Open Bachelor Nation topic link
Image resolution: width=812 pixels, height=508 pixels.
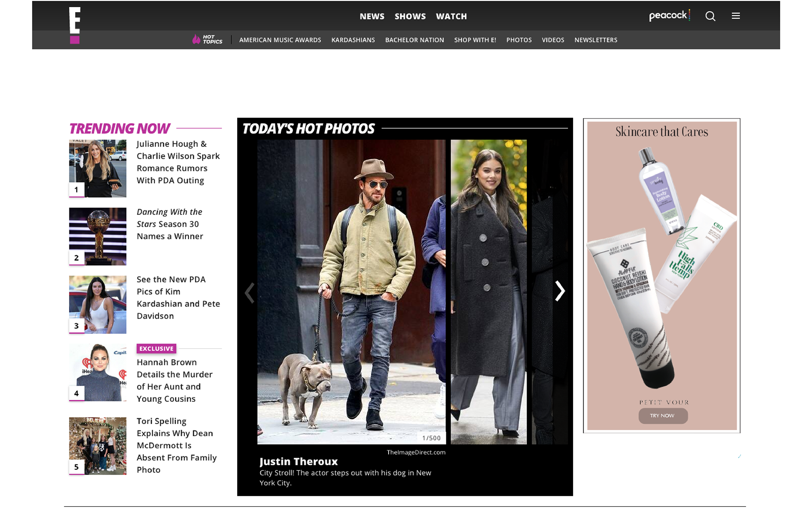coord(414,40)
